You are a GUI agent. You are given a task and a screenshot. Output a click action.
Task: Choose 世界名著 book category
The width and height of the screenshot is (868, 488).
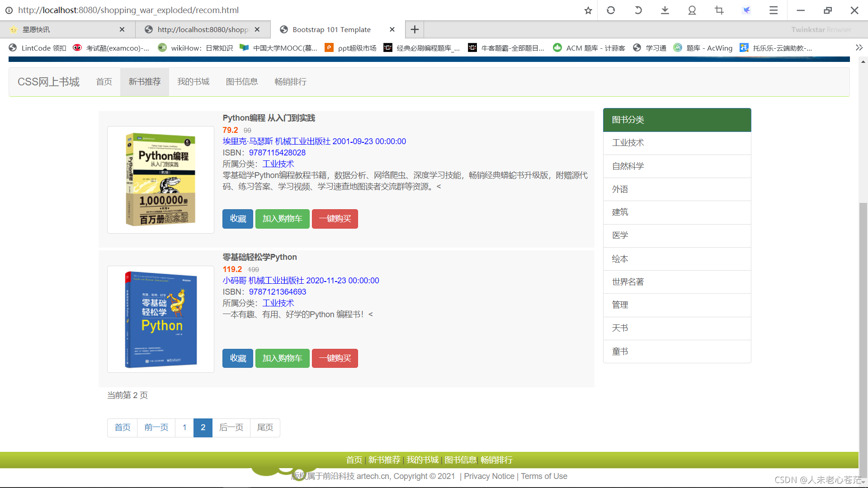pos(628,282)
